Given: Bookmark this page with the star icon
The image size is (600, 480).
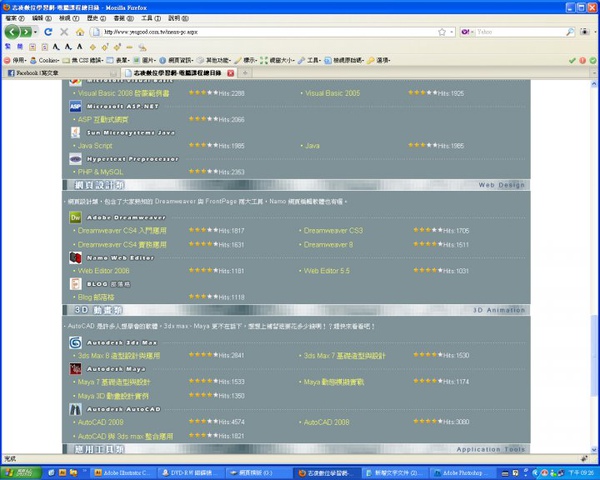Looking at the screenshot, I should [442, 32].
